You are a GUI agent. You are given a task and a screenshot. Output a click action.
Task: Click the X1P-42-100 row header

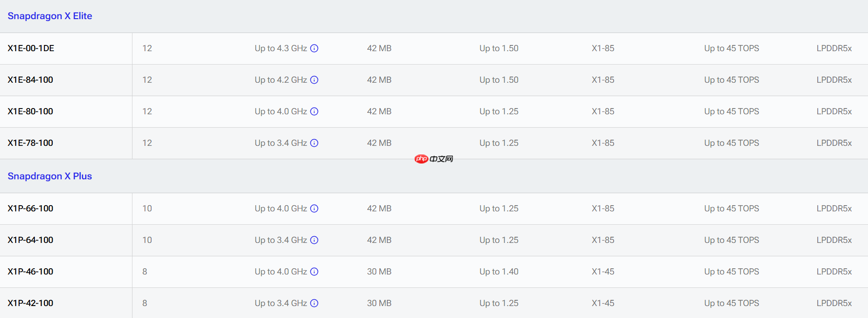(x=31, y=303)
